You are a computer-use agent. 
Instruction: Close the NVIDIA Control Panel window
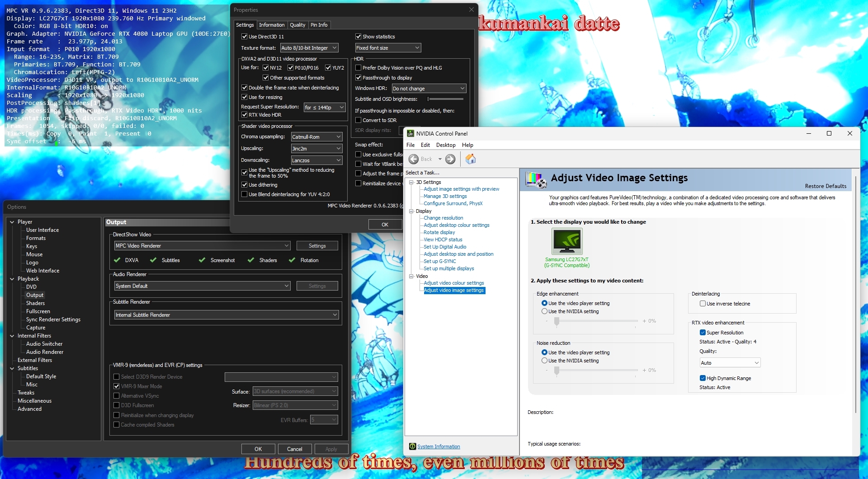pos(850,133)
